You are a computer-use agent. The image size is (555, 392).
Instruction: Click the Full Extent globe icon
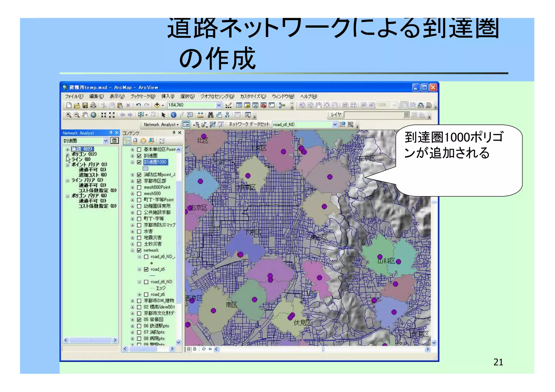[93, 115]
